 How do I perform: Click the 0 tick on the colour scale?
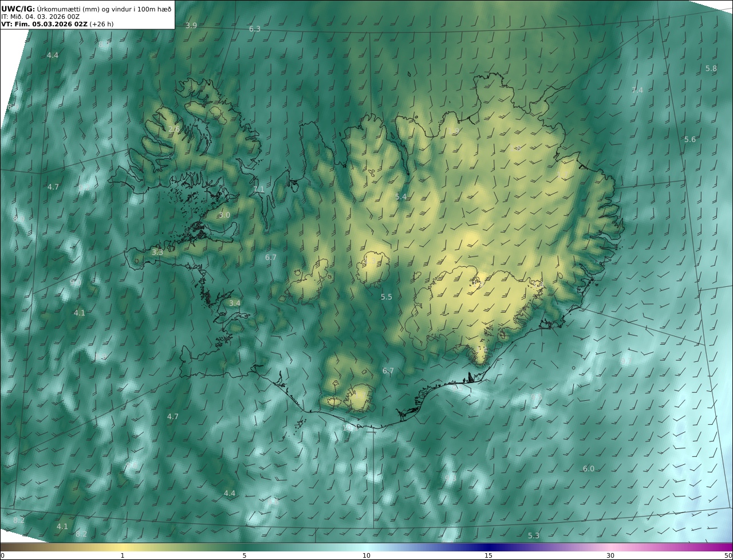[x=2, y=555]
